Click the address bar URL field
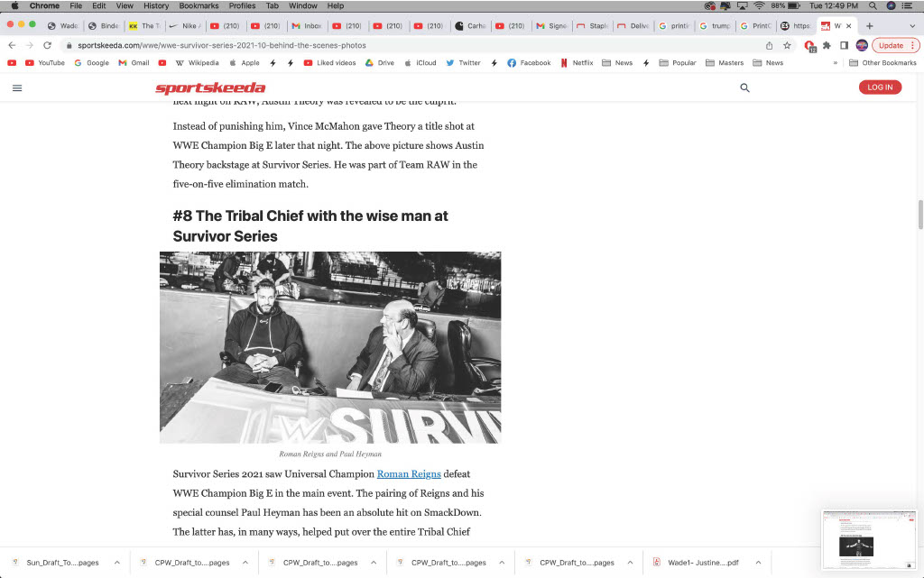This screenshot has width=924, height=578. click(412, 45)
